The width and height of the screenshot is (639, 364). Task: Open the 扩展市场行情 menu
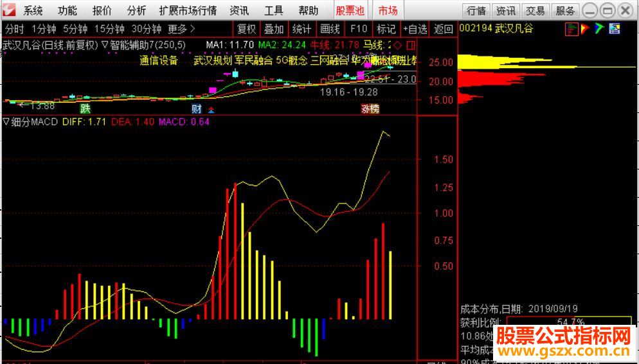(188, 10)
